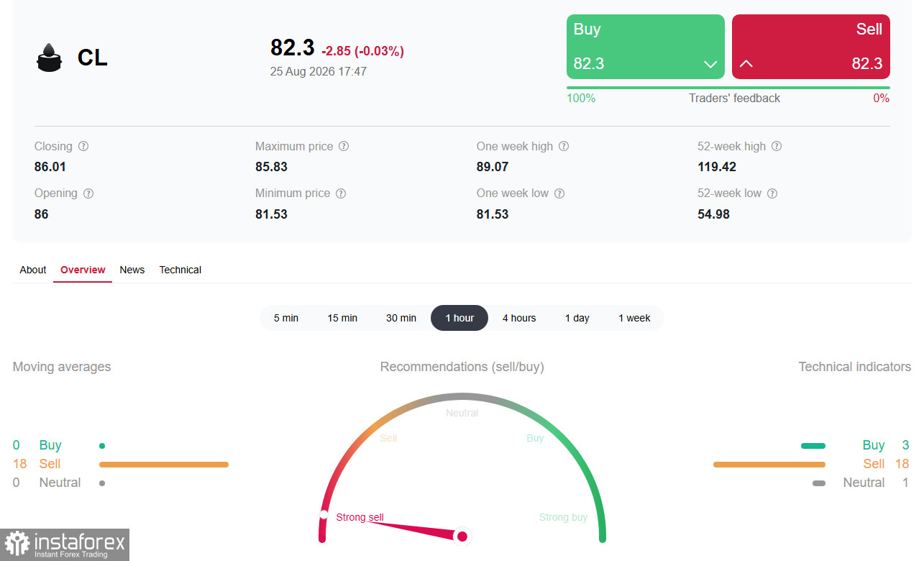
Task: Expand the Buy panel down chevron
Action: point(710,64)
